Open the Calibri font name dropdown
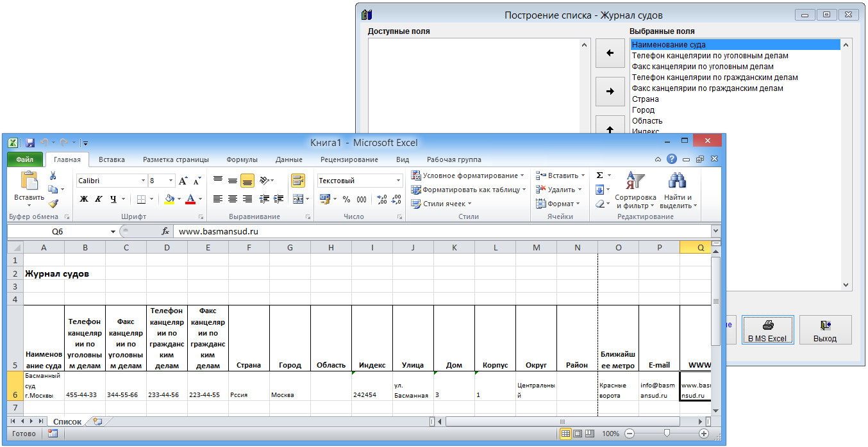Screen dimensions: 868x447 pyautogui.click(x=143, y=181)
